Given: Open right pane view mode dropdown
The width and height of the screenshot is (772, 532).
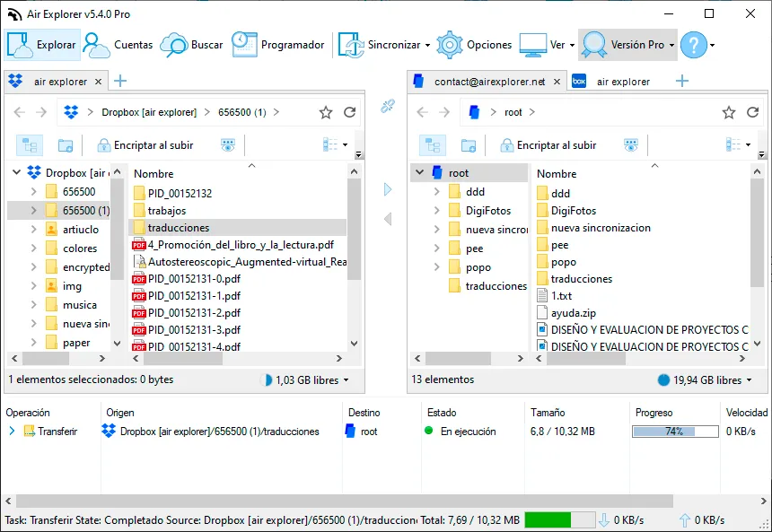Looking at the screenshot, I should point(739,144).
